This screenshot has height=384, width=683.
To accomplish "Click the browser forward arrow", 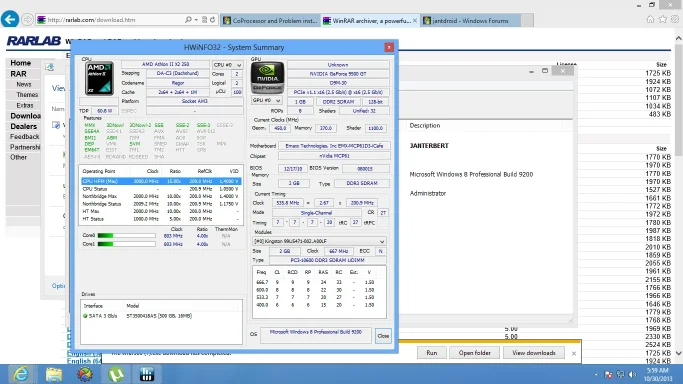I will tap(27, 20).
